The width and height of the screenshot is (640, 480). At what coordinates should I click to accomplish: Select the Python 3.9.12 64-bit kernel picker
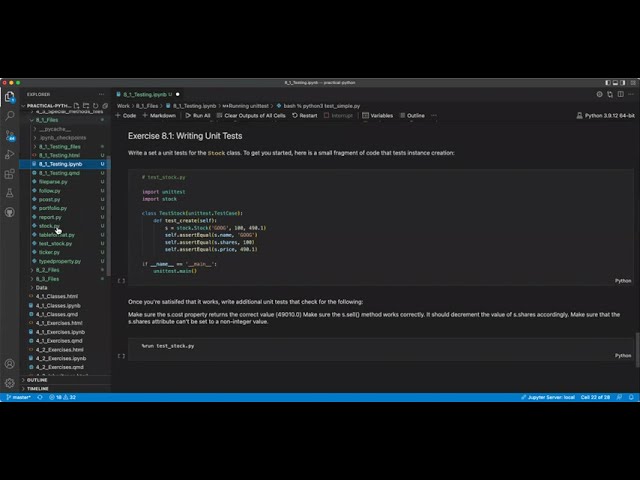(606, 116)
